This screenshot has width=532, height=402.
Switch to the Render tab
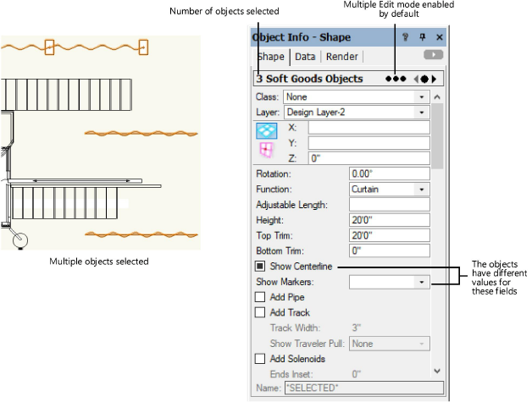pos(341,57)
